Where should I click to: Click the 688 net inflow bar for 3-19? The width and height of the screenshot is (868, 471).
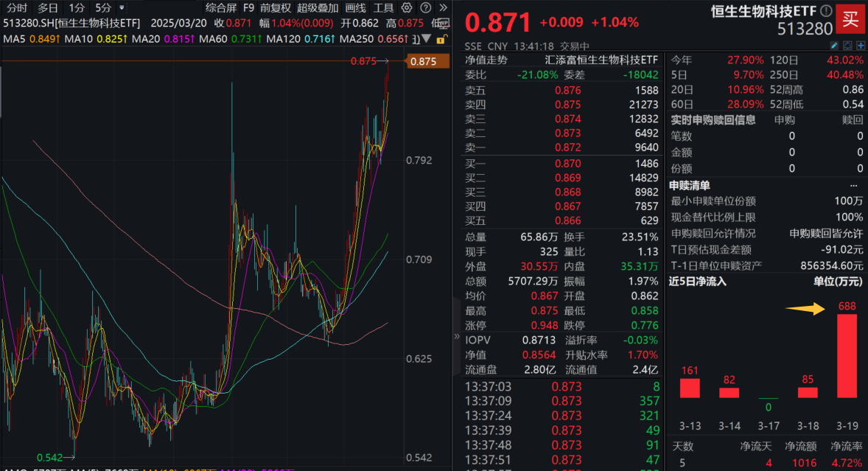click(x=847, y=356)
